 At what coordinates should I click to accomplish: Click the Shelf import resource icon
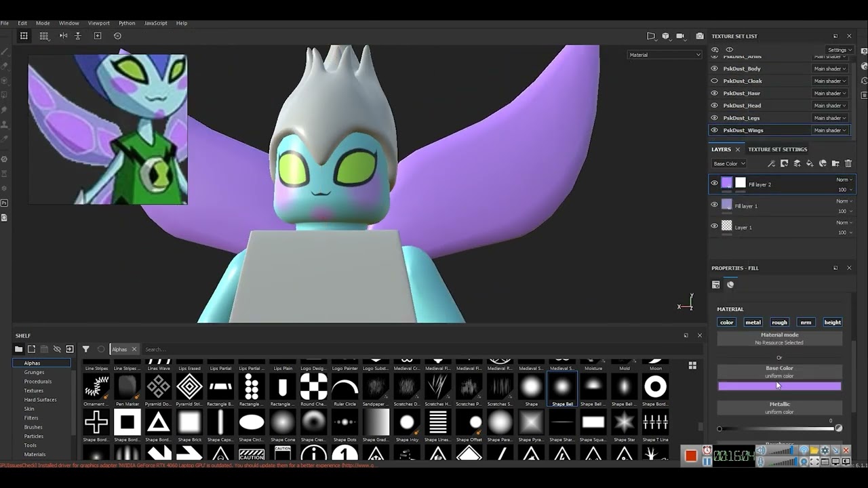[x=70, y=349]
